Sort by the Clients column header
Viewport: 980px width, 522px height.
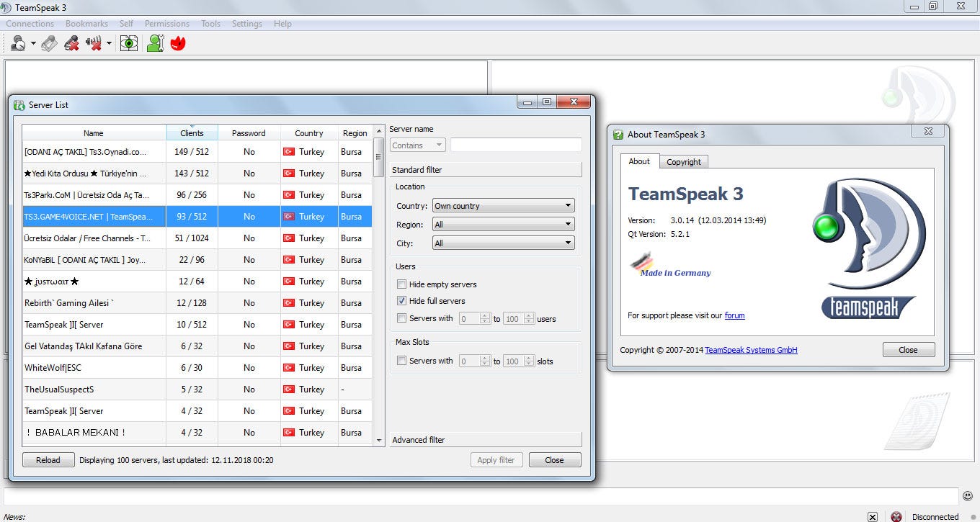tap(192, 133)
